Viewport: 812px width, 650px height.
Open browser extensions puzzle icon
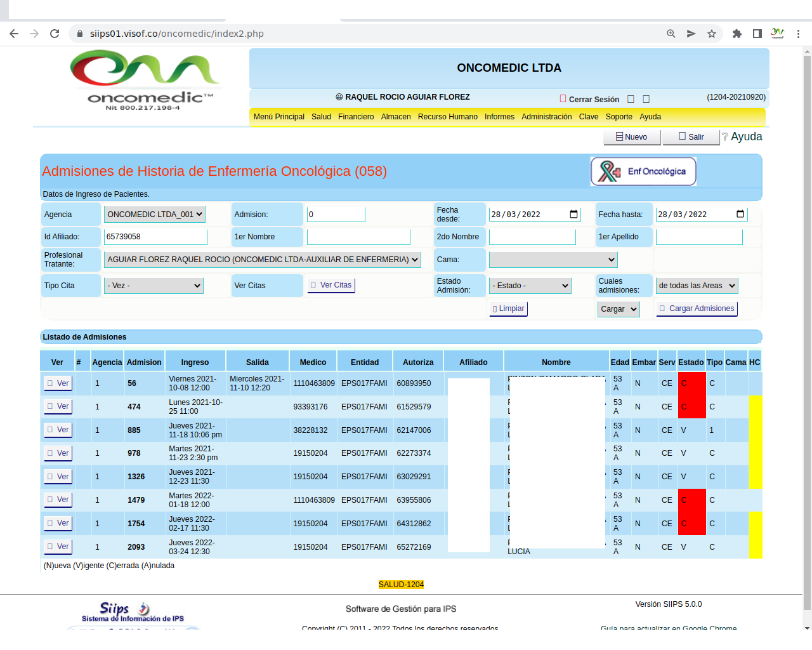click(x=737, y=34)
